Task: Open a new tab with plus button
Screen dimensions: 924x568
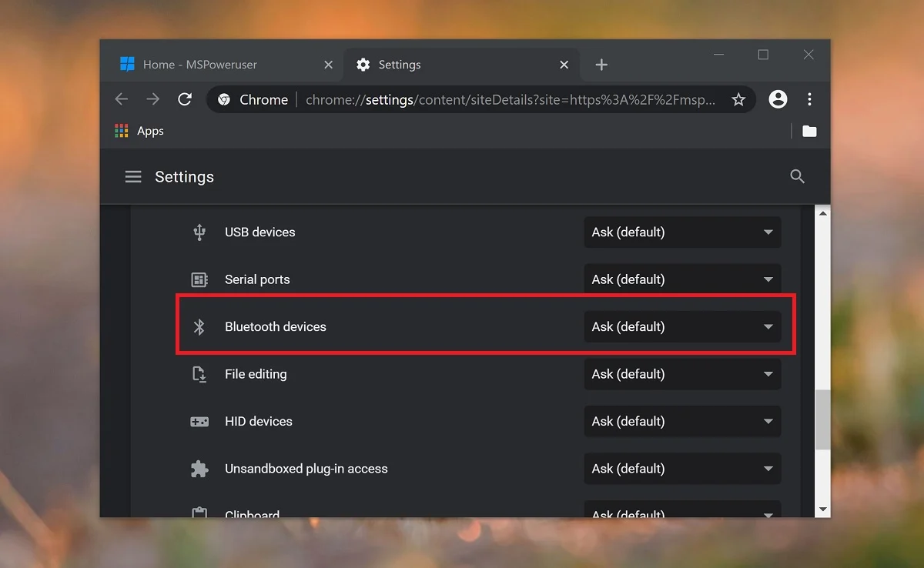Action: pos(601,65)
